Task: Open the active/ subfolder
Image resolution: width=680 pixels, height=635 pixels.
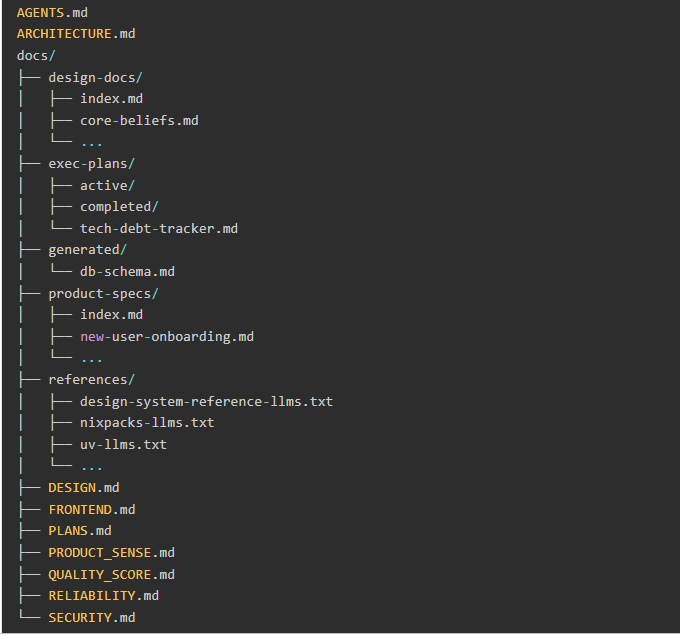Action: (107, 185)
